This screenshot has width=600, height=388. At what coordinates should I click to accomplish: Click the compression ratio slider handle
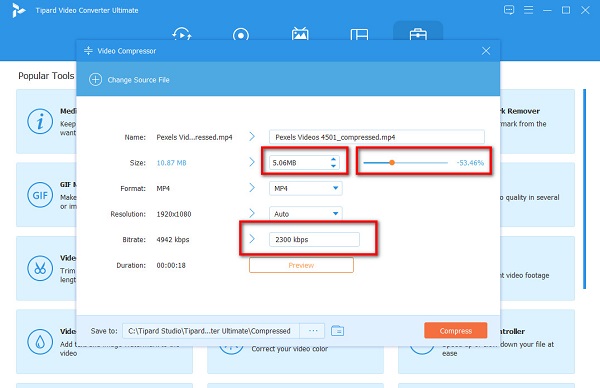pyautogui.click(x=392, y=163)
